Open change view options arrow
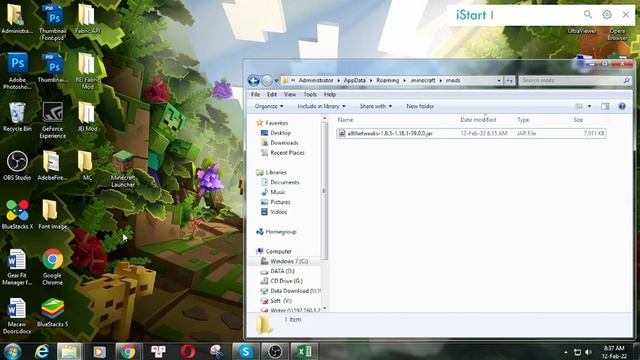The height and width of the screenshot is (360, 640). (589, 106)
